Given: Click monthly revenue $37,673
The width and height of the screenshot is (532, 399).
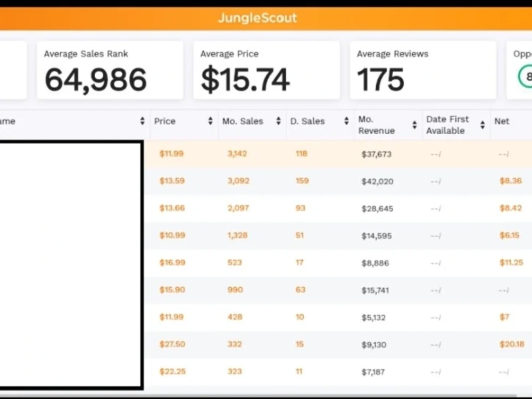Looking at the screenshot, I should tap(376, 154).
